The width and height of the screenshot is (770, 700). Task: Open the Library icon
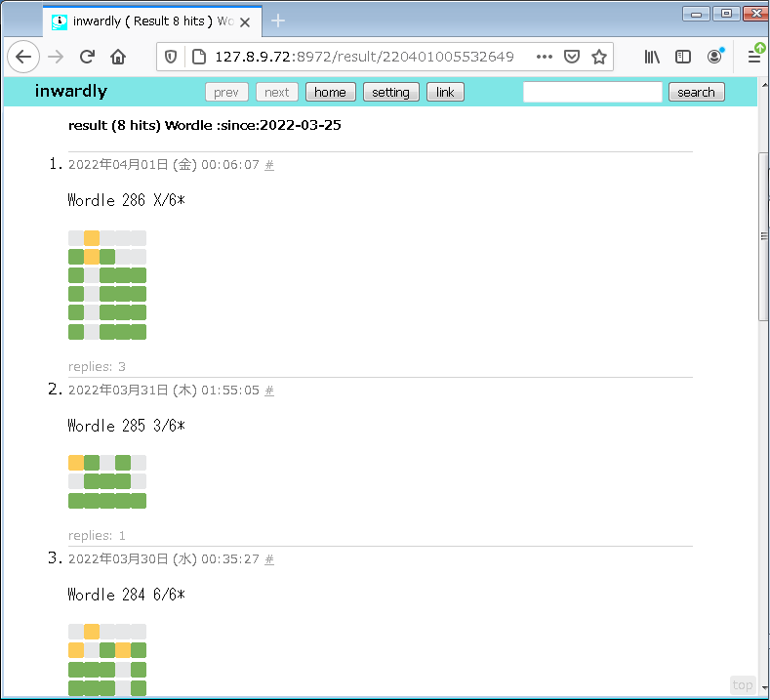point(652,57)
